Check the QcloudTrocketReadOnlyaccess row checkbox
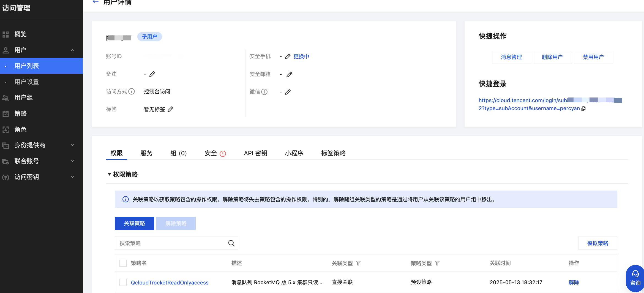The width and height of the screenshot is (644, 293). click(x=123, y=282)
